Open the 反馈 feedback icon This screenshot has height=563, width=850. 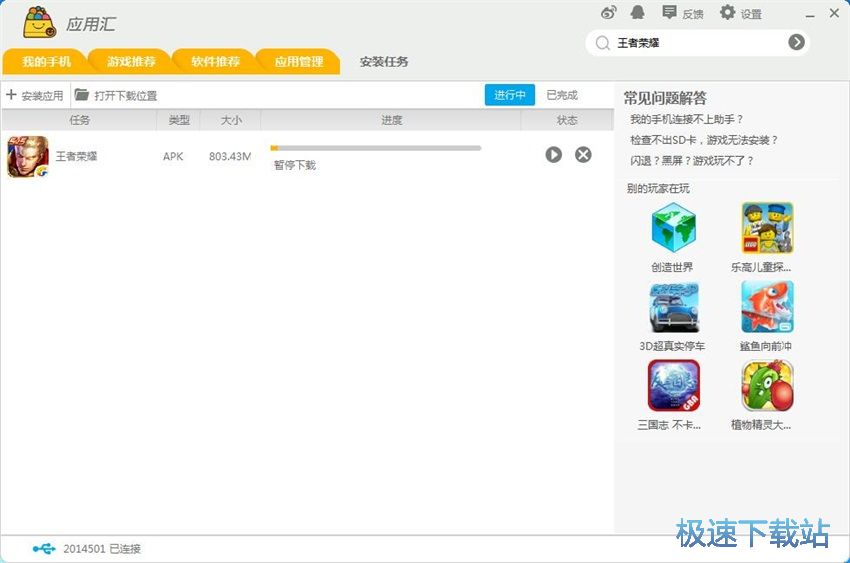coord(669,12)
